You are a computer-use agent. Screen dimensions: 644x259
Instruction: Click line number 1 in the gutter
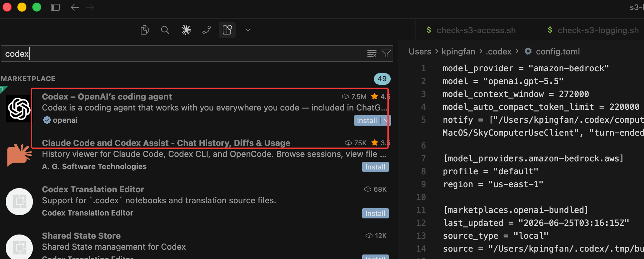point(424,68)
